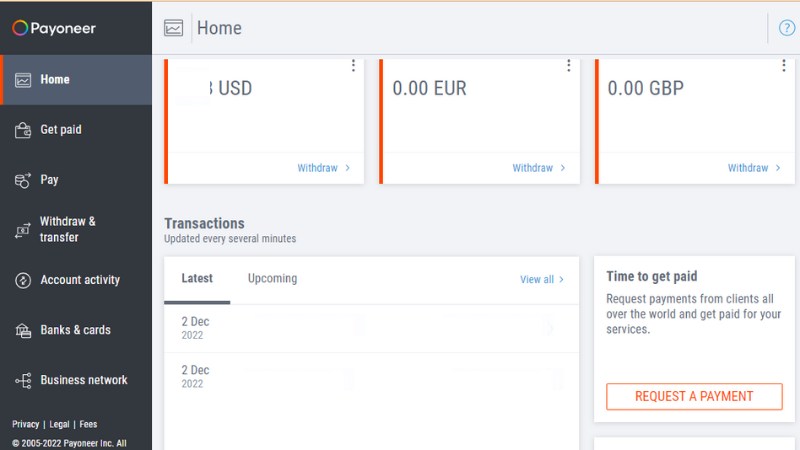This screenshot has width=800, height=450.
Task: Withdraw from the EUR balance
Action: [x=539, y=168]
